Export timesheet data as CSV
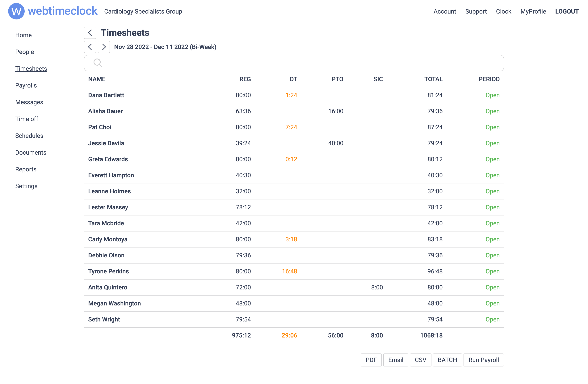 [421, 360]
